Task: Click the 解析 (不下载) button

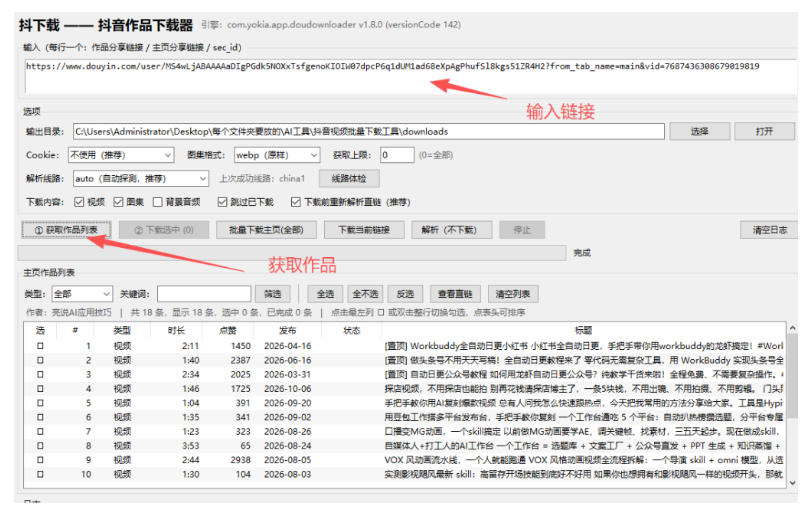Action: point(451,230)
